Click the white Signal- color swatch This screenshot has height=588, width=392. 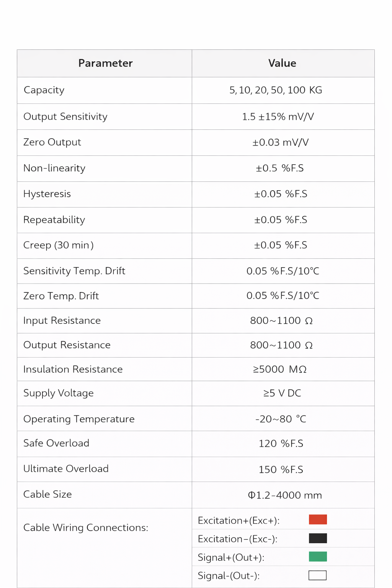point(317,575)
